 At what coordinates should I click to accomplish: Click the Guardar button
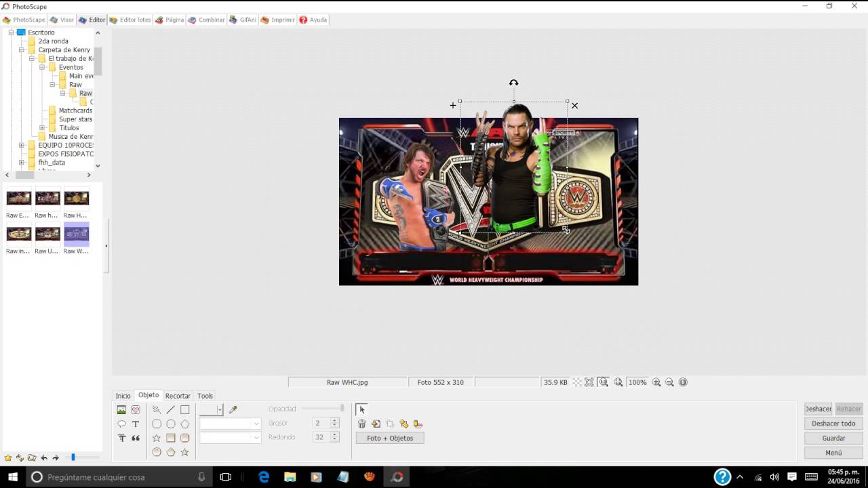(833, 439)
